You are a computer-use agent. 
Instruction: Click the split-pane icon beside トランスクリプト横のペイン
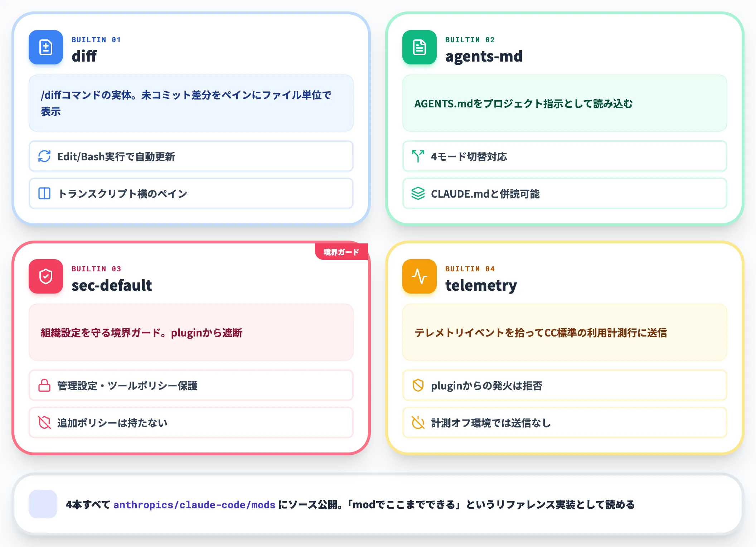pos(44,193)
